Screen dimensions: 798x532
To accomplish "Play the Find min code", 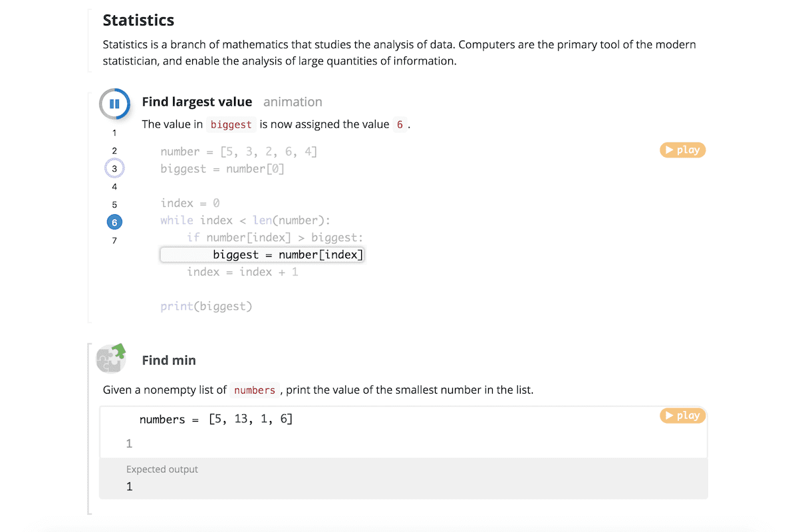I will 683,416.
